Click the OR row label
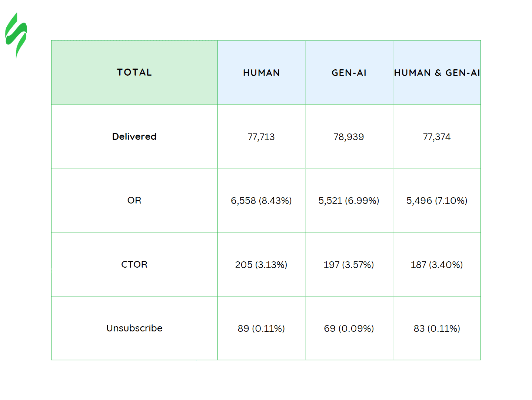Screen dimensions: 532x400 click(x=134, y=201)
